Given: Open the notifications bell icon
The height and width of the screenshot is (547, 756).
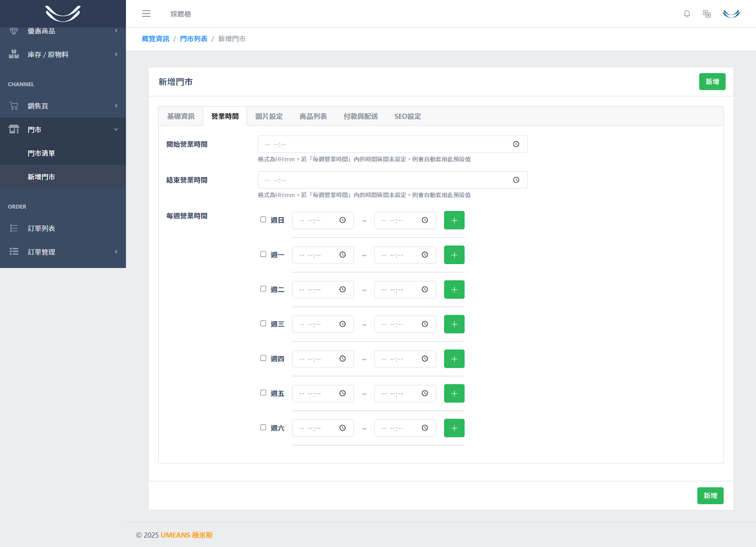Looking at the screenshot, I should tap(687, 14).
